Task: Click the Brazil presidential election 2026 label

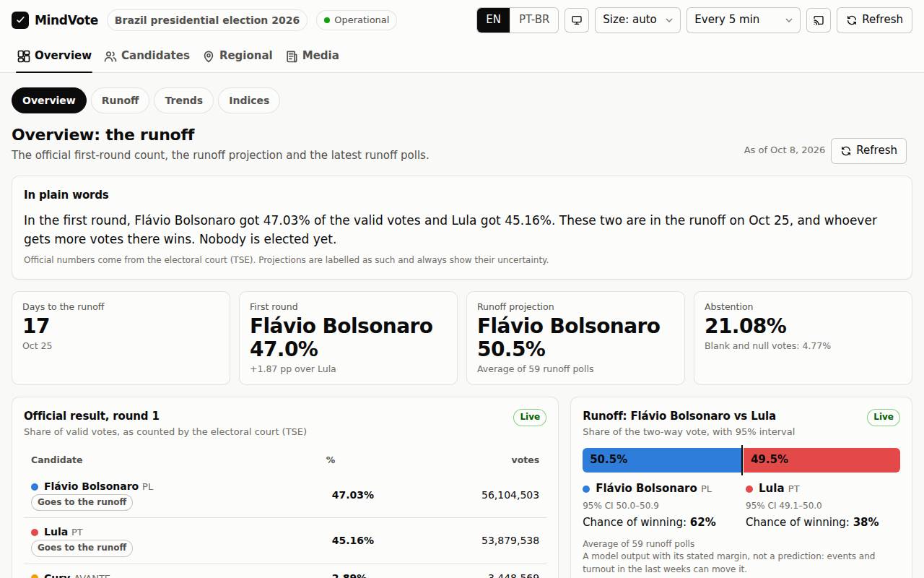Action: click(x=207, y=20)
